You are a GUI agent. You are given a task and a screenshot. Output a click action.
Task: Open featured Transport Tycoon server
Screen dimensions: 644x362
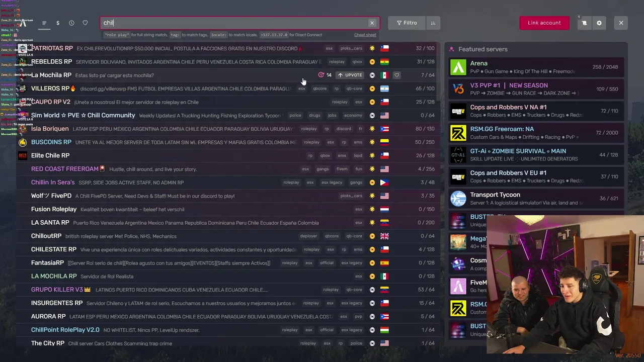(x=536, y=198)
